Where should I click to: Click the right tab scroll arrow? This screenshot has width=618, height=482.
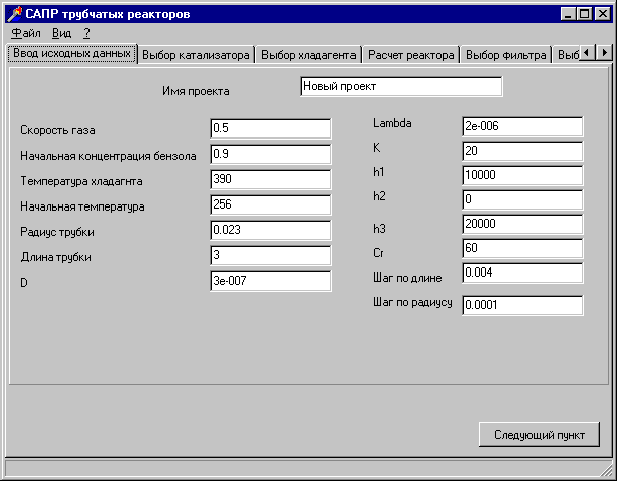[x=604, y=52]
